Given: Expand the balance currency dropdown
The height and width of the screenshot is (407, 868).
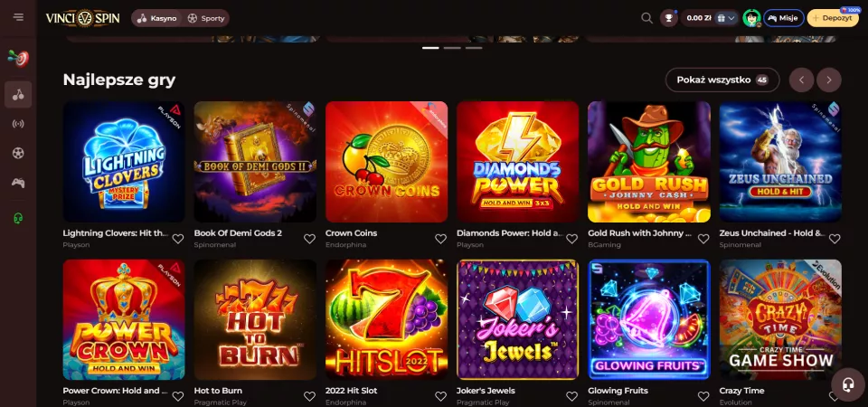Looking at the screenshot, I should [726, 18].
